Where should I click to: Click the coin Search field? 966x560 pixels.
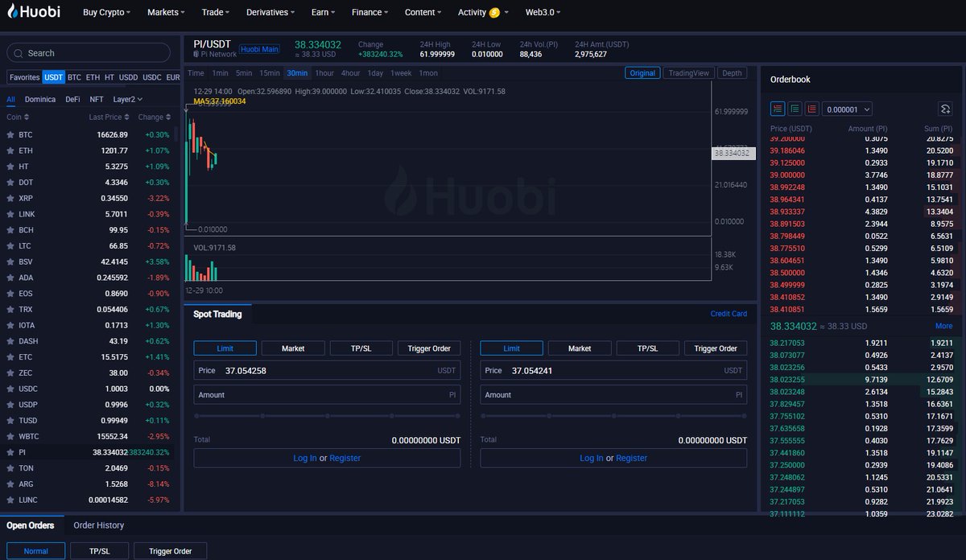tap(89, 53)
